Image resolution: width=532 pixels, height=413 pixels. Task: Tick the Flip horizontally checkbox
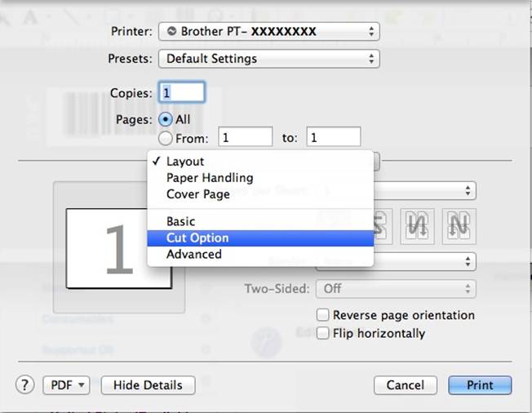324,333
